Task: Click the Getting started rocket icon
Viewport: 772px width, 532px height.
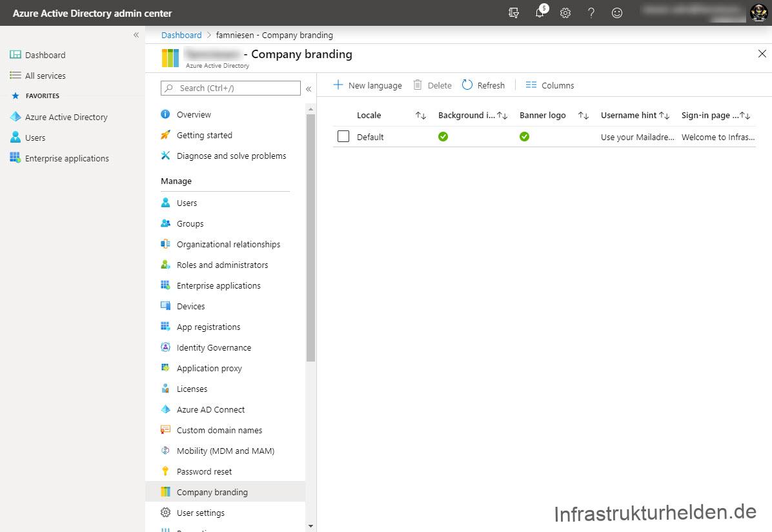Action: (x=165, y=135)
